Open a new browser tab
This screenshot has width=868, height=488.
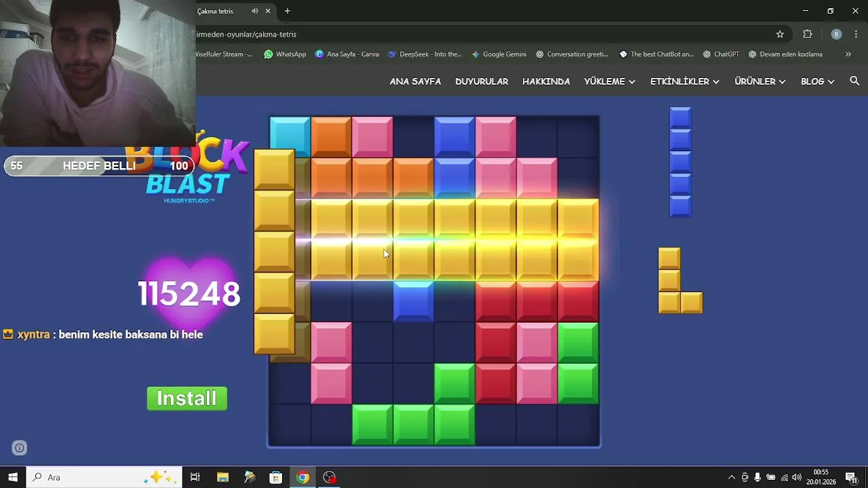(288, 11)
